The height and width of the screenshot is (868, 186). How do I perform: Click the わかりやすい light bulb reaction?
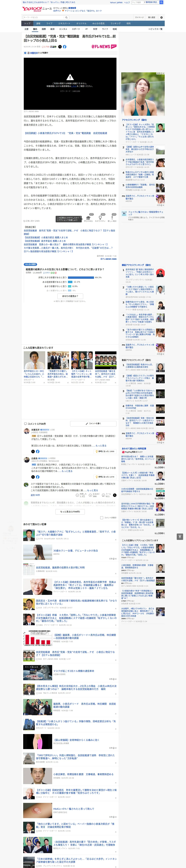(x=100, y=218)
